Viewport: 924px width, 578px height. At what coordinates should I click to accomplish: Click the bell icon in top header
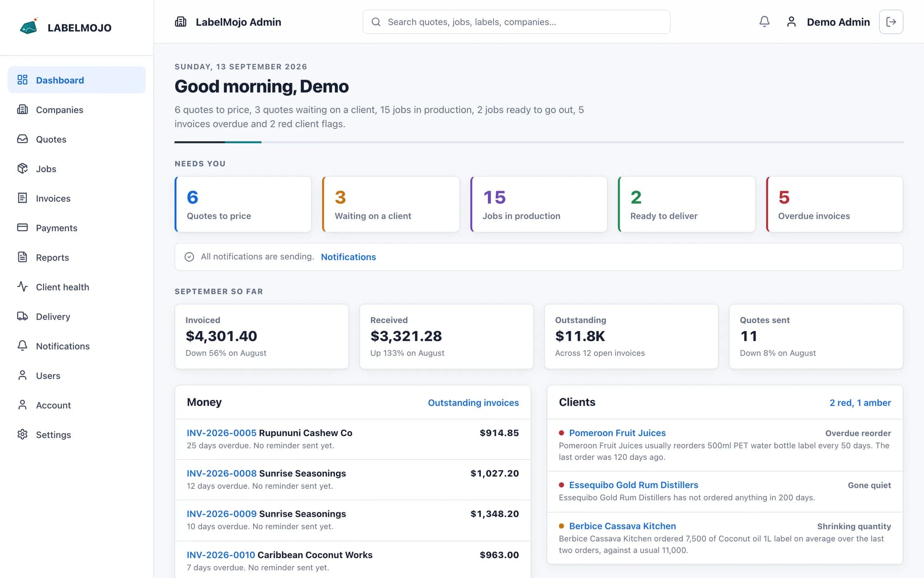(x=765, y=22)
